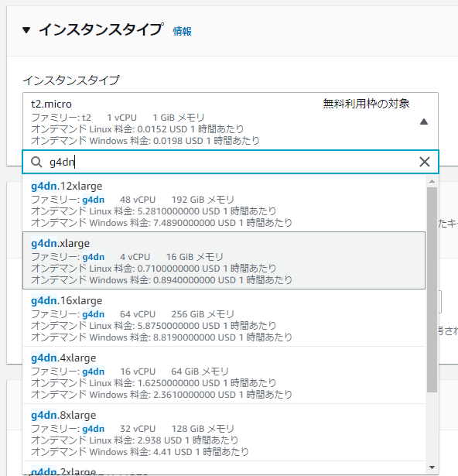
Task: Click the Windows 料金 7.4890000000 USD line
Action: point(162,222)
